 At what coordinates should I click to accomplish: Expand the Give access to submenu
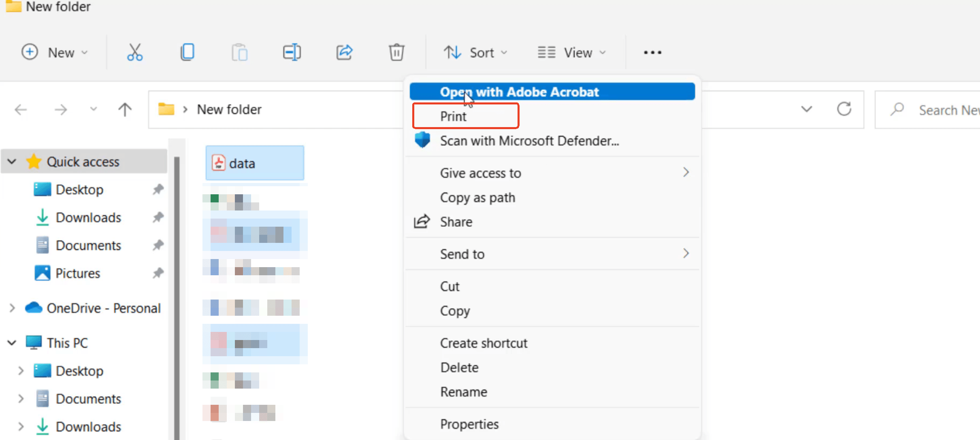[686, 172]
